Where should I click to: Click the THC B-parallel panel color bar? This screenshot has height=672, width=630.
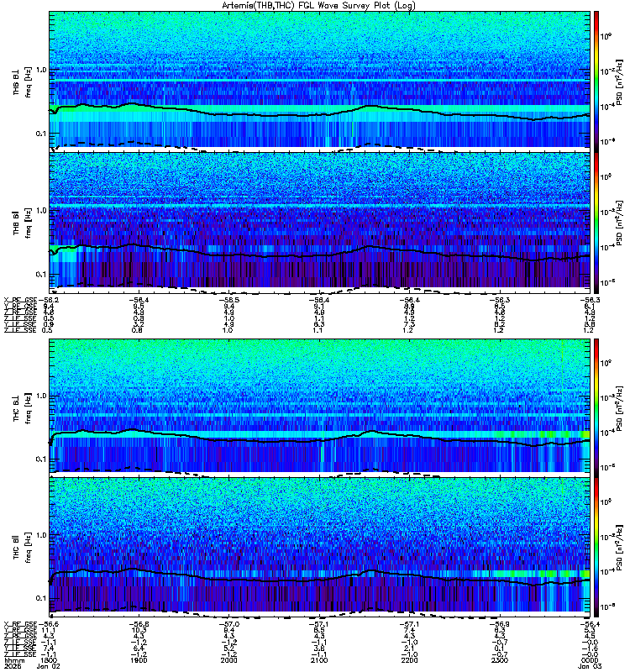596,548
